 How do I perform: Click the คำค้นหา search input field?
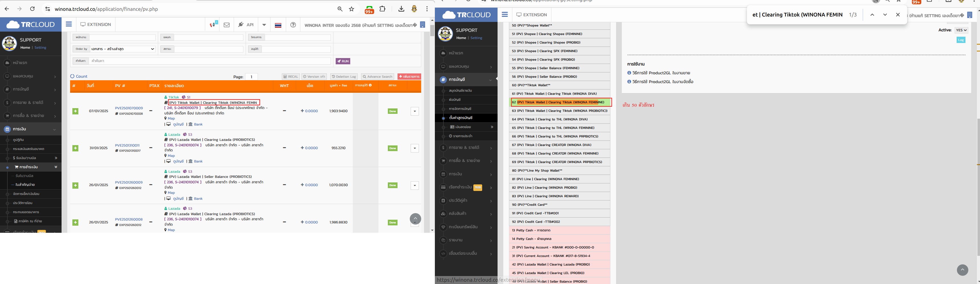tap(210, 61)
